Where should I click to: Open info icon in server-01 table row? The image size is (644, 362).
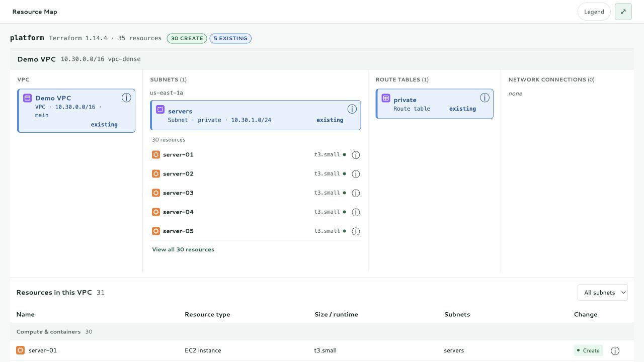pos(615,351)
